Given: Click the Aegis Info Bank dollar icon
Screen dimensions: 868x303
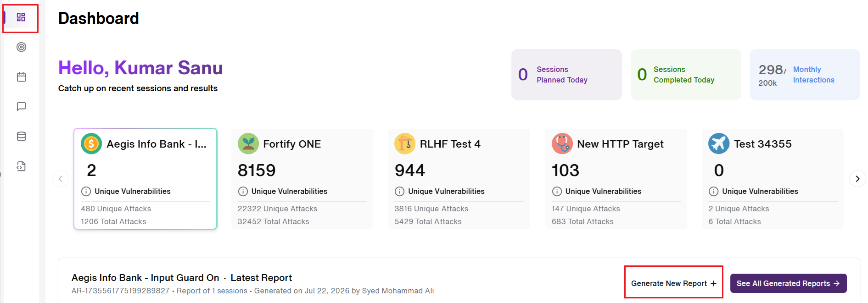Looking at the screenshot, I should 91,144.
